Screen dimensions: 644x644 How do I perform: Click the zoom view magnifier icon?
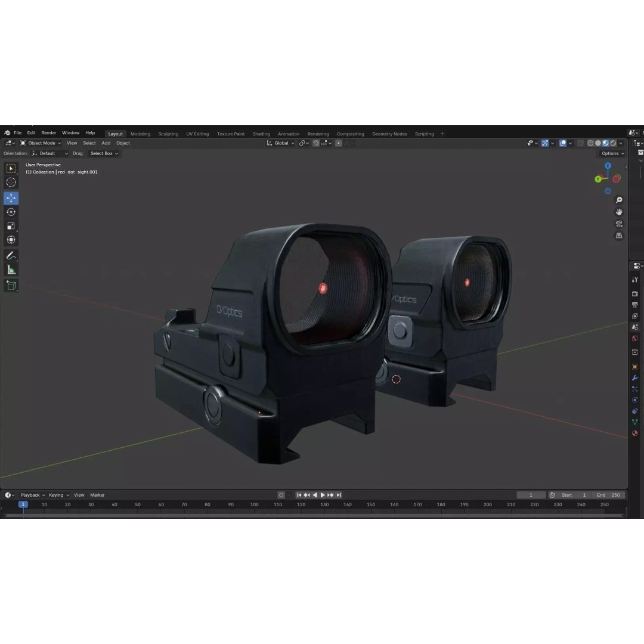[619, 200]
